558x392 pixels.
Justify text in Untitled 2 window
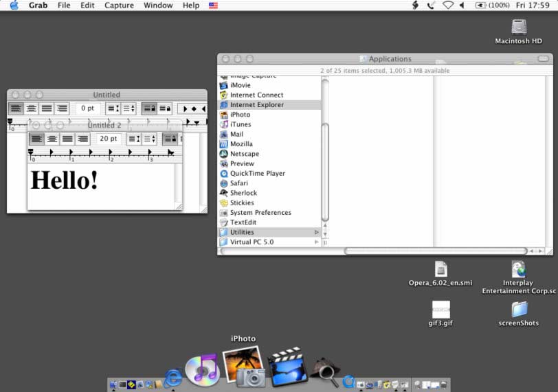coord(67,139)
